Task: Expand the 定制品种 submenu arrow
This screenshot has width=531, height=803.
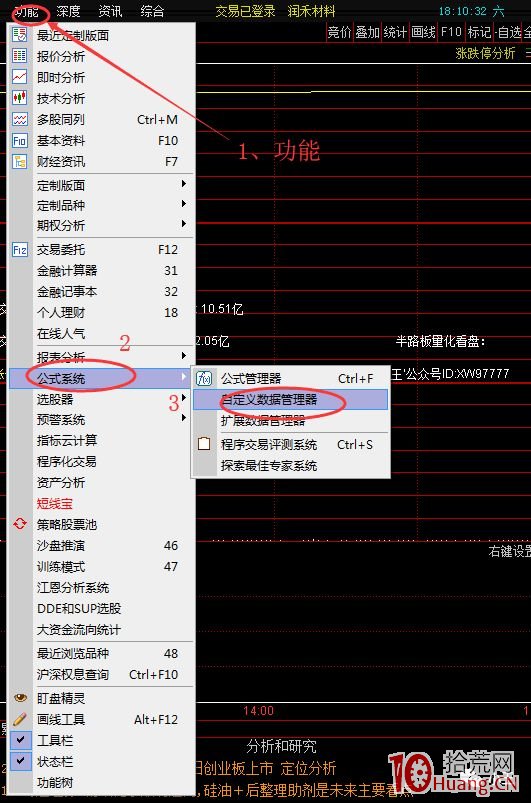Action: (x=183, y=204)
